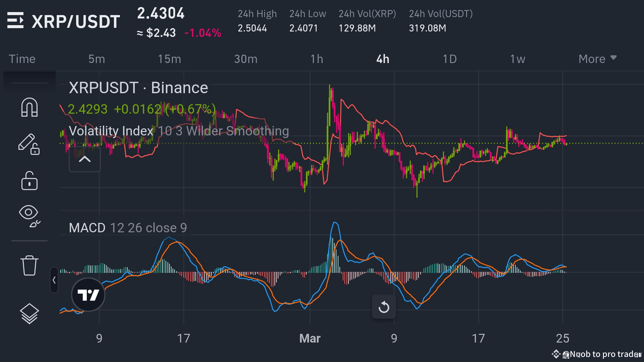The height and width of the screenshot is (362, 644).
Task: Select the drawing tools pencil icon
Action: [29, 143]
